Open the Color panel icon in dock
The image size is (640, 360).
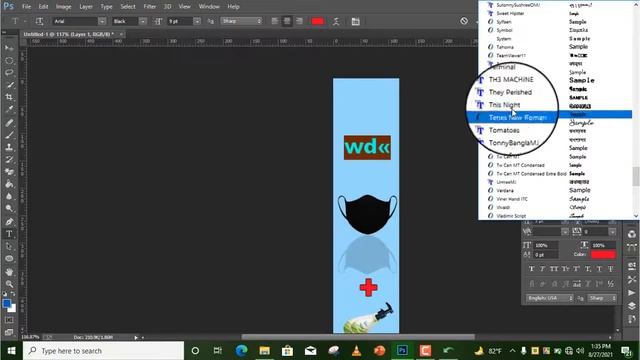click(632, 234)
